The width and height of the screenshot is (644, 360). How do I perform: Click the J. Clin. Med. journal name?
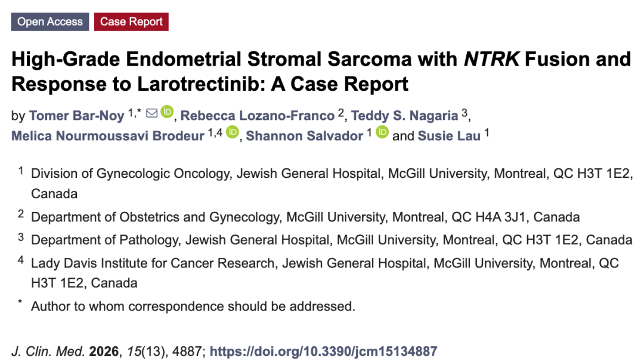click(x=48, y=352)
